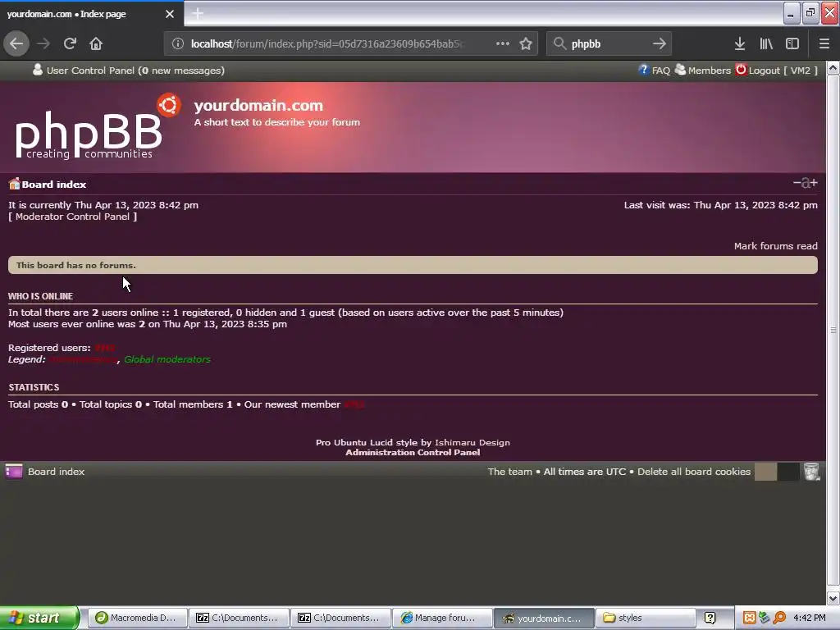Click the help question mark taskbar icon

(x=710, y=618)
